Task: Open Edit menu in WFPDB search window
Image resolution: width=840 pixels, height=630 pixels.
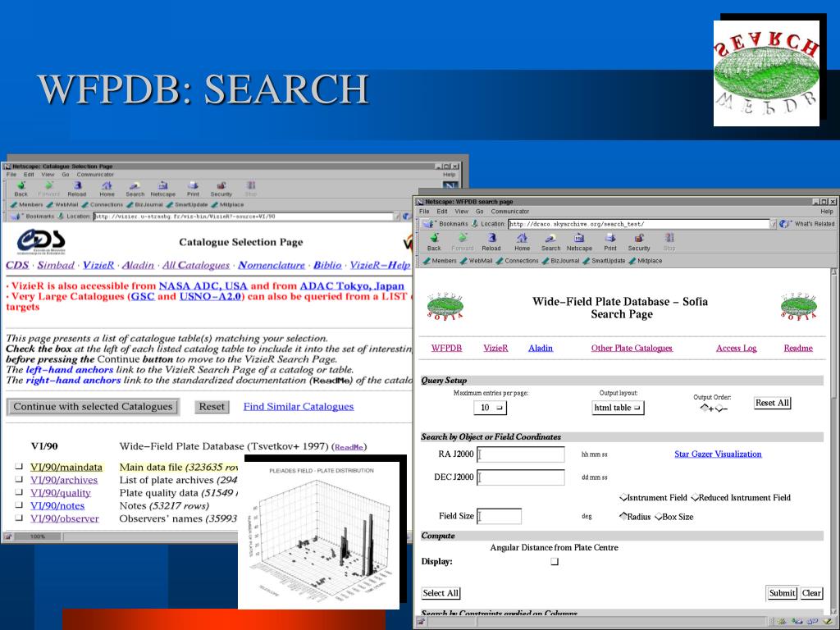Action: (x=442, y=212)
